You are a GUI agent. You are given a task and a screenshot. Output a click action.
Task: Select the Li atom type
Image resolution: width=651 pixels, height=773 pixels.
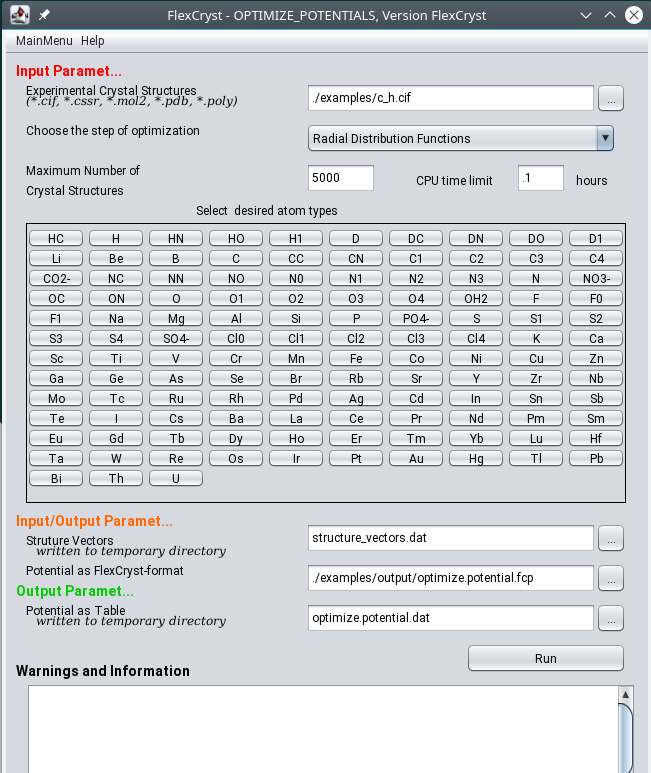[x=56, y=258]
